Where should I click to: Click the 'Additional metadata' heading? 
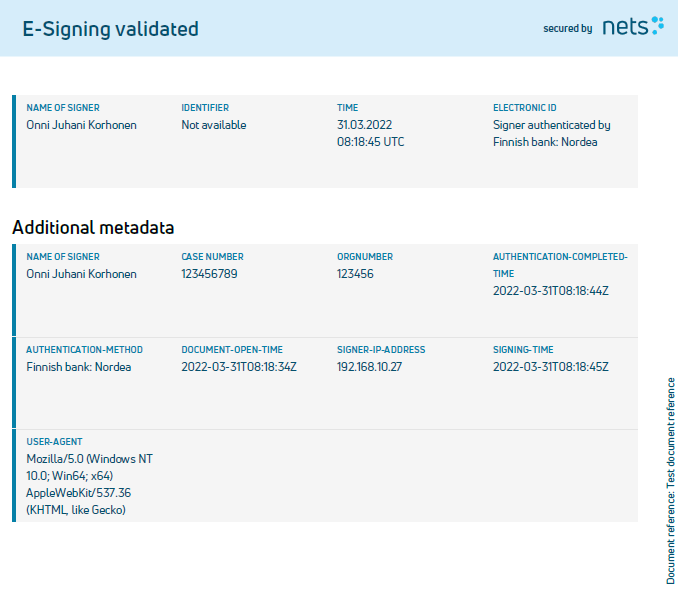pos(93,227)
